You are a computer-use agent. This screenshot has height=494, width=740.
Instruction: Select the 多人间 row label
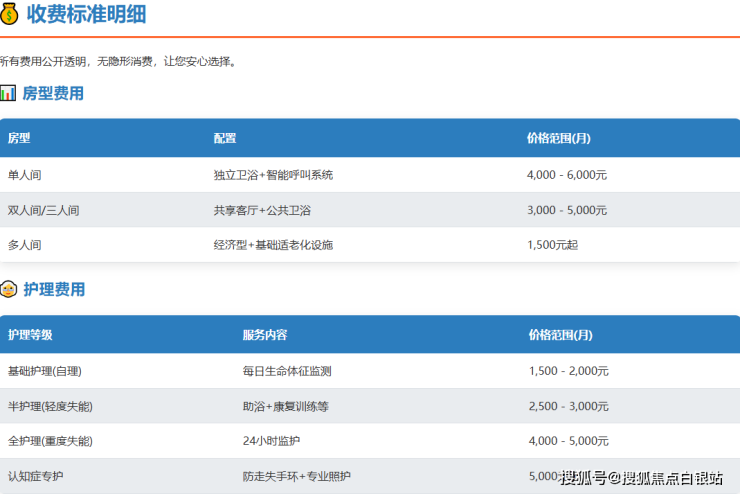pos(25,245)
